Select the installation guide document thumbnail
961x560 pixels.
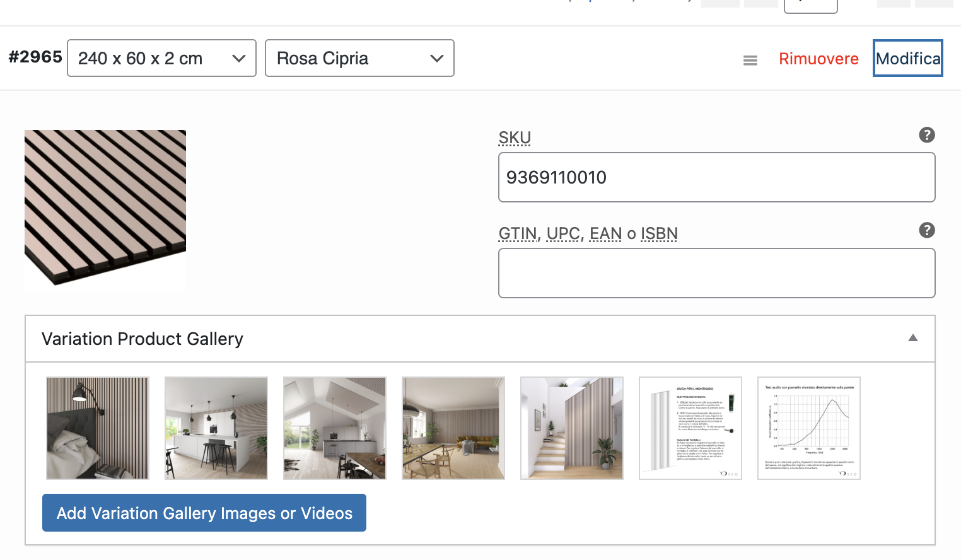690,428
